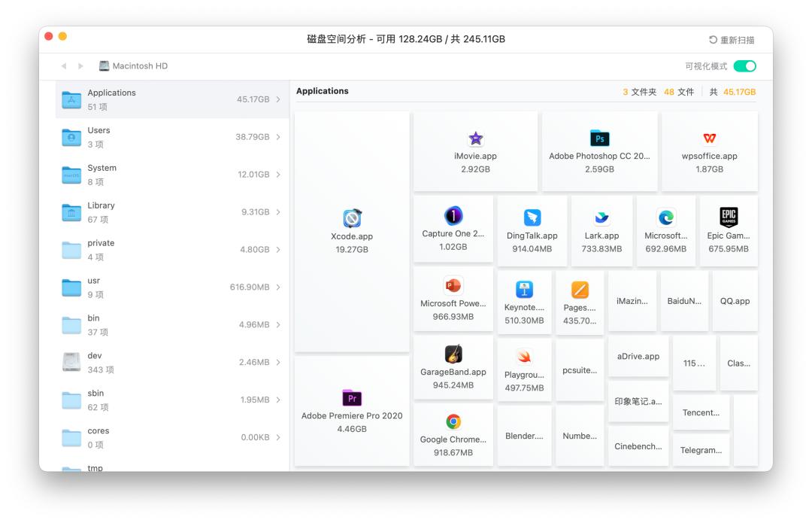The width and height of the screenshot is (812, 523).
Task: Click the 45.17GB total size text
Action: 739,92
